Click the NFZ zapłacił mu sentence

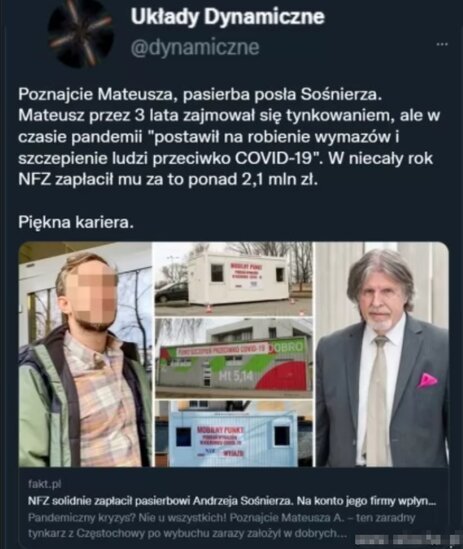(168, 180)
